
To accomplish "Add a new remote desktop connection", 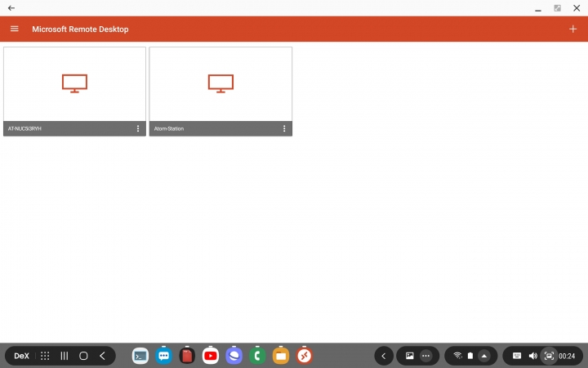I will click(x=572, y=29).
